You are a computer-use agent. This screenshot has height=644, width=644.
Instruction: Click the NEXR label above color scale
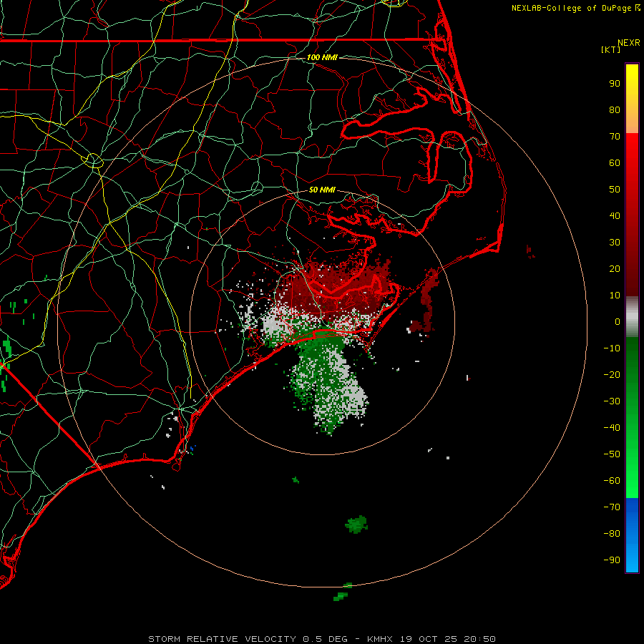629,43
